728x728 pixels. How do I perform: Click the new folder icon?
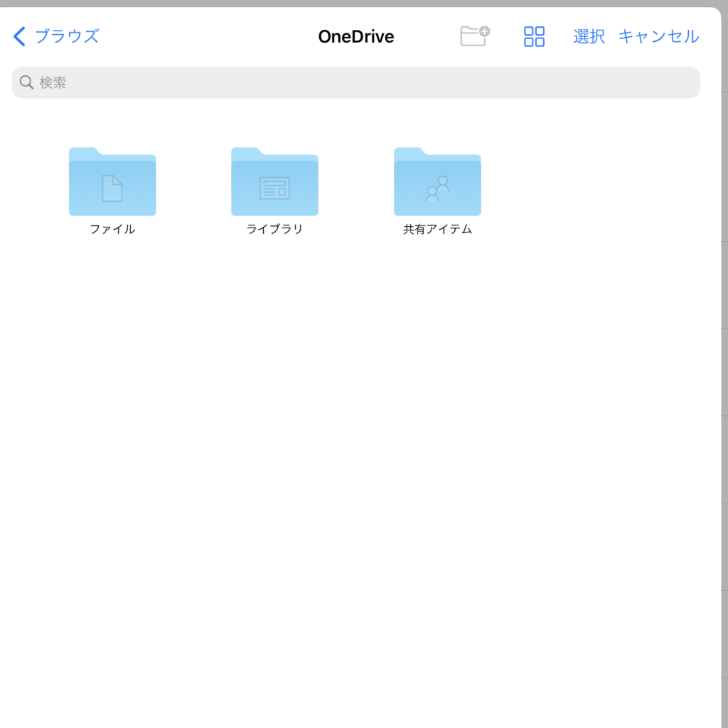coord(474,36)
